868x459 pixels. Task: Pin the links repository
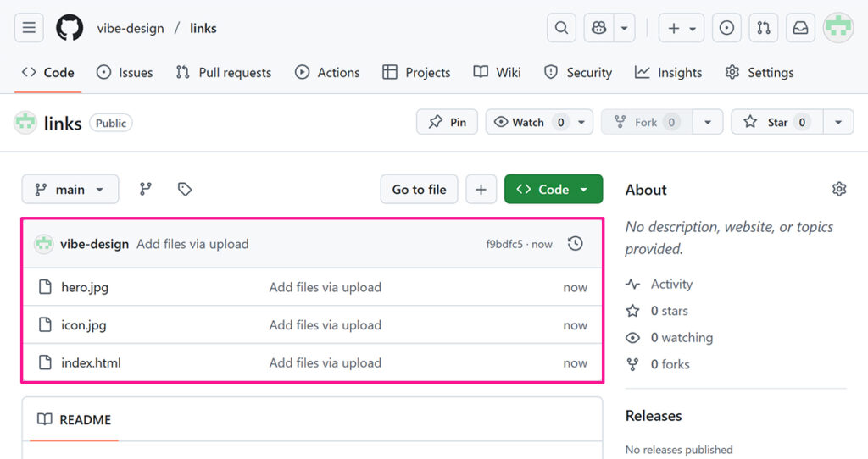pos(447,122)
